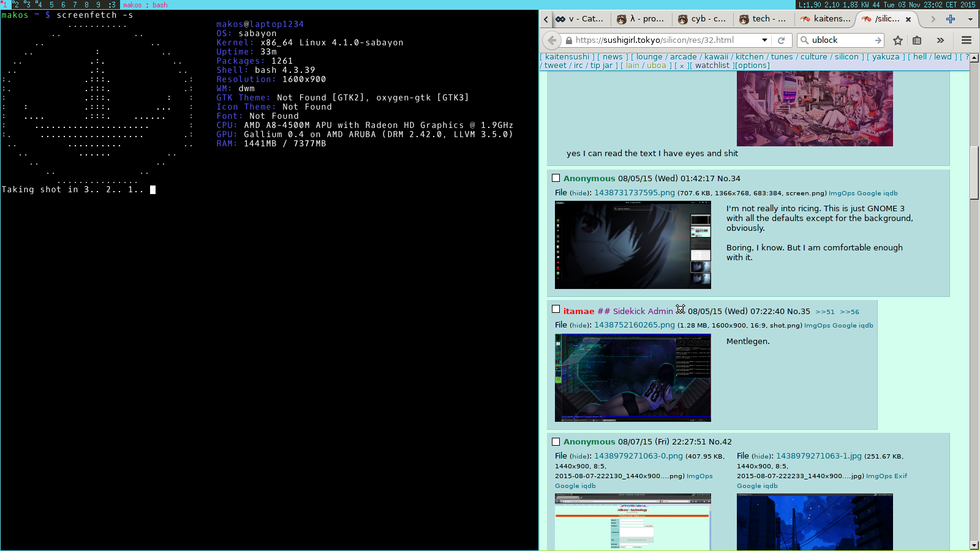Viewport: 980px width, 551px height.
Task: Open the 1438731737595.png file link
Action: point(634,193)
